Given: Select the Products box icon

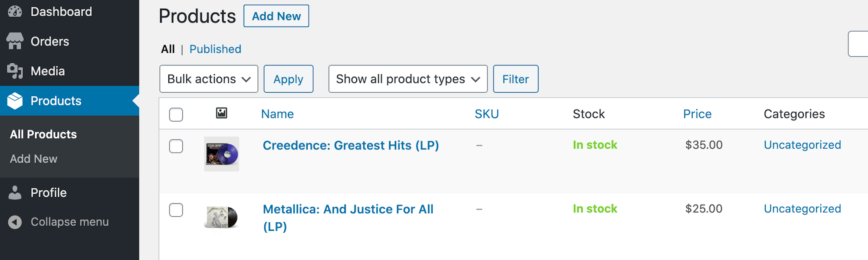Looking at the screenshot, I should pyautogui.click(x=15, y=101).
